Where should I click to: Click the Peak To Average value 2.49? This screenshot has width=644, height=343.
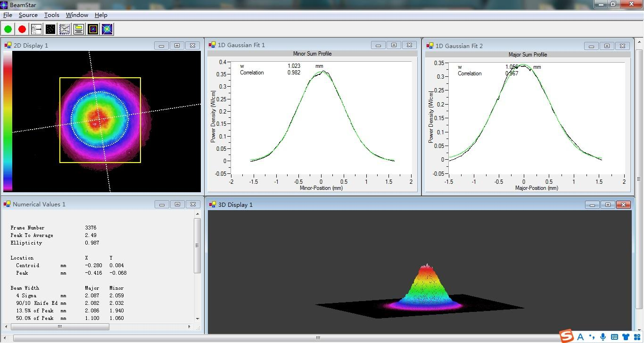(x=91, y=235)
